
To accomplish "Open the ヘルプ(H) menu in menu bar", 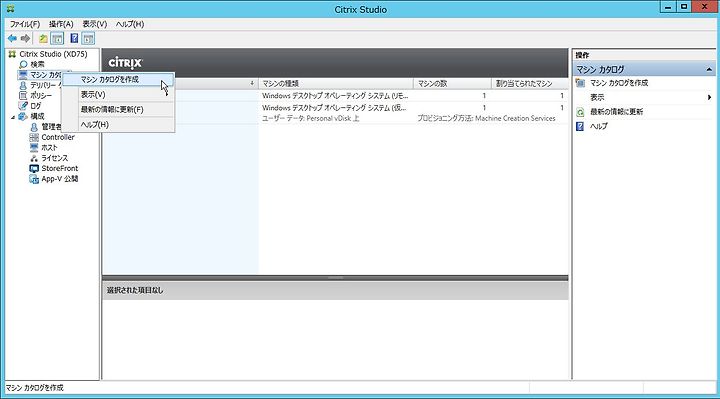I will click(130, 24).
